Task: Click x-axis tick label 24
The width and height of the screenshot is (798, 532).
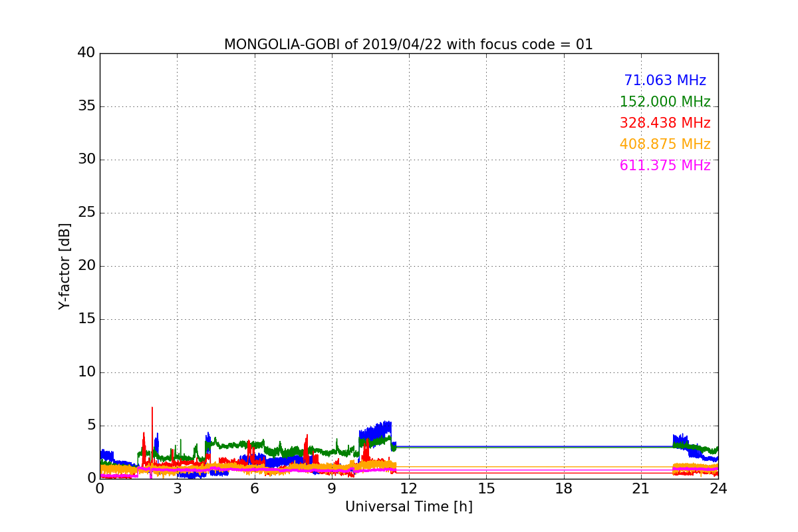Action: tap(718, 488)
